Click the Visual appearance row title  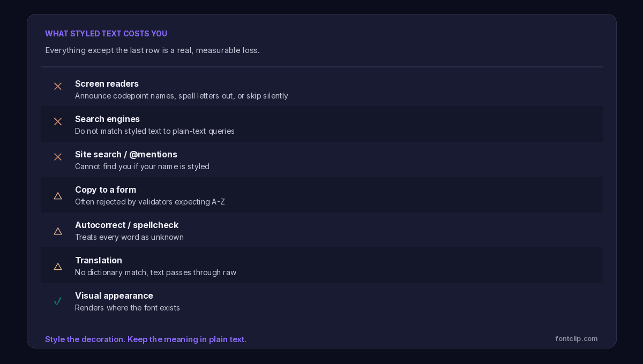(114, 295)
